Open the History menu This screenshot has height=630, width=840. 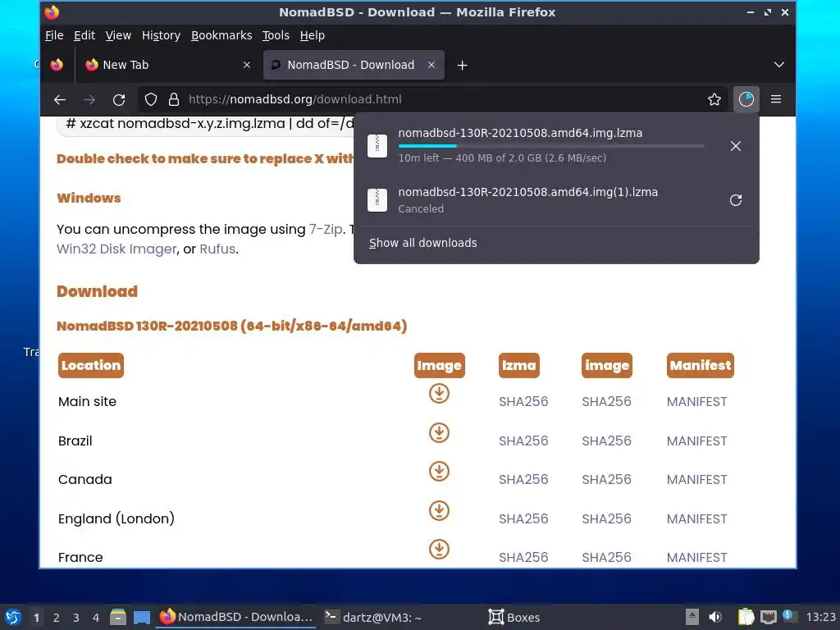(161, 35)
